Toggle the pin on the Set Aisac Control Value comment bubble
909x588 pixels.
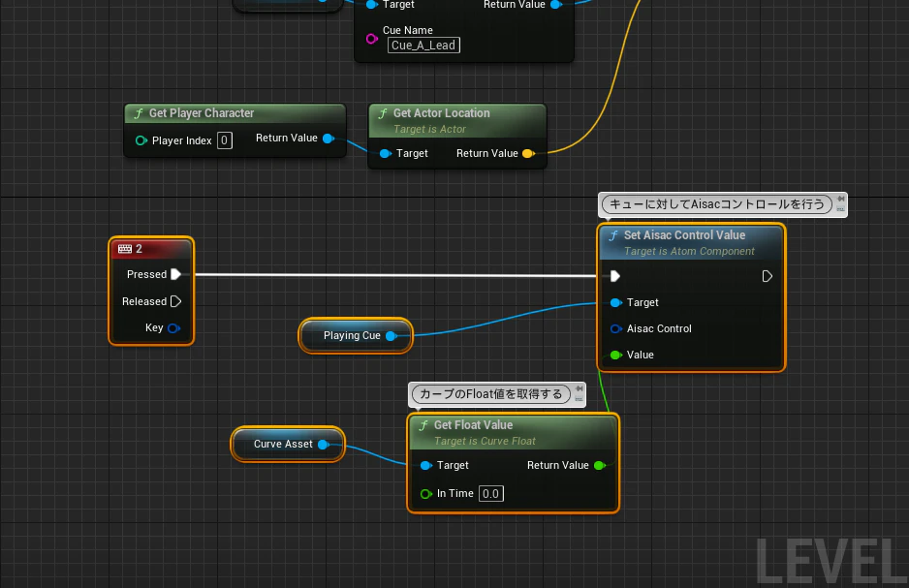840,199
